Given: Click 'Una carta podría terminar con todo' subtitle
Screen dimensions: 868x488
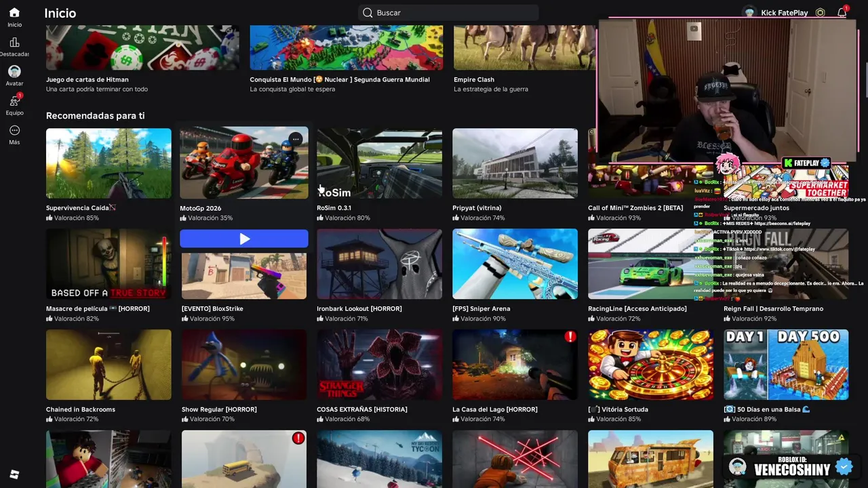Looking at the screenshot, I should [97, 89].
